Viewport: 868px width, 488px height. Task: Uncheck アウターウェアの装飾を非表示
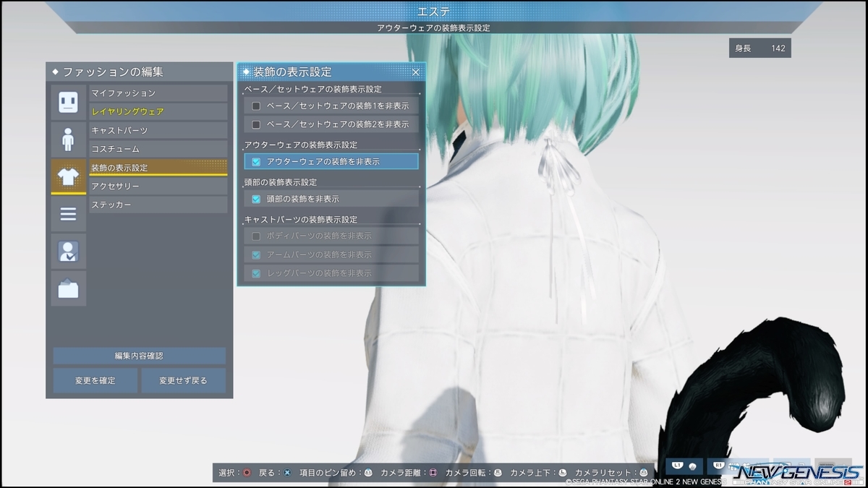[x=256, y=161]
